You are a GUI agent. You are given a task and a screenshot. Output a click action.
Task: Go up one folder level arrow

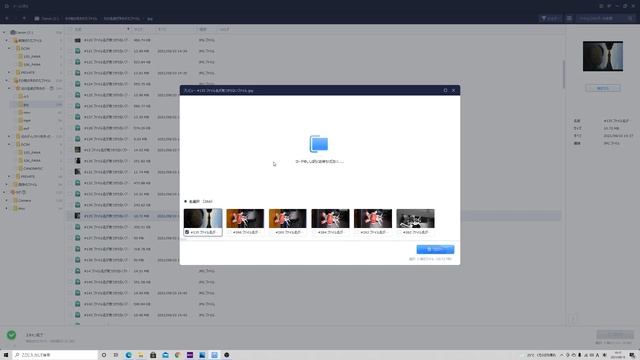pos(24,18)
